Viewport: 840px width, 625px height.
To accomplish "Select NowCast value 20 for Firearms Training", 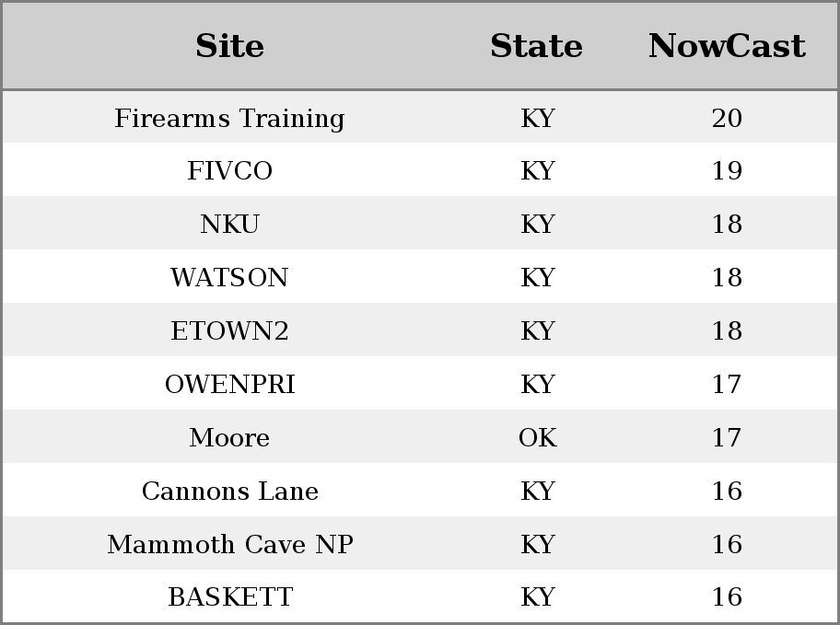I will [x=727, y=119].
